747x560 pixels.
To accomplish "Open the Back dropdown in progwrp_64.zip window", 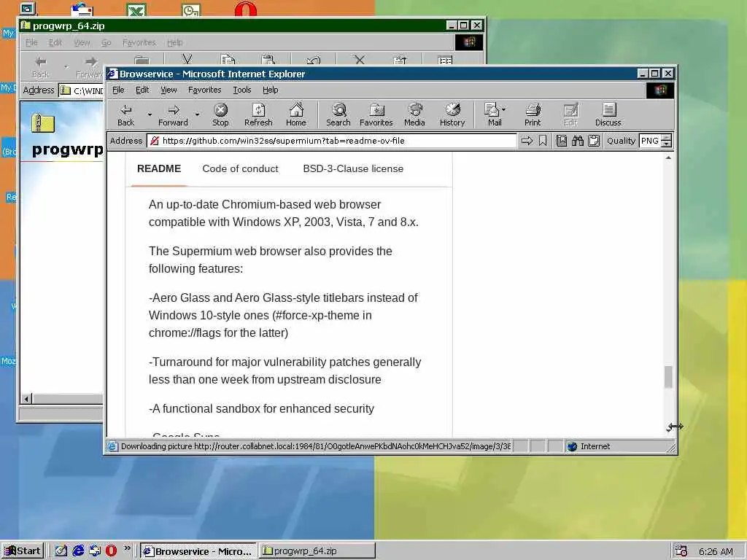I will (x=66, y=66).
